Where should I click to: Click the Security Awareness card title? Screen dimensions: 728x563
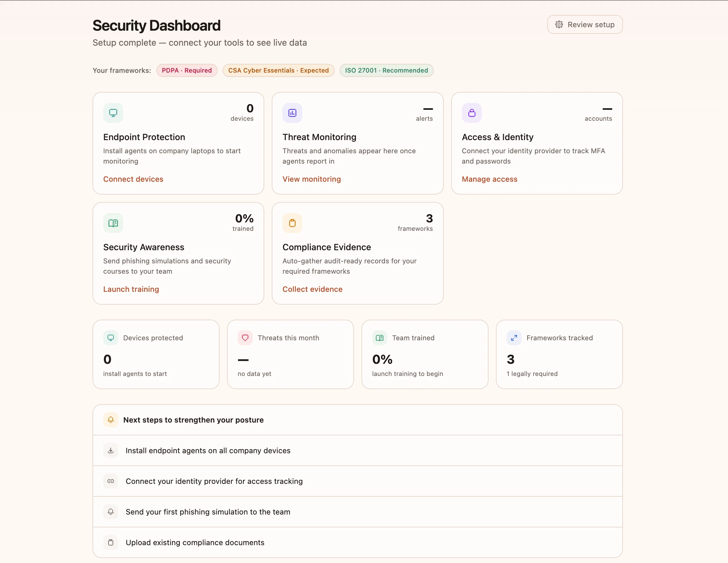click(x=144, y=247)
